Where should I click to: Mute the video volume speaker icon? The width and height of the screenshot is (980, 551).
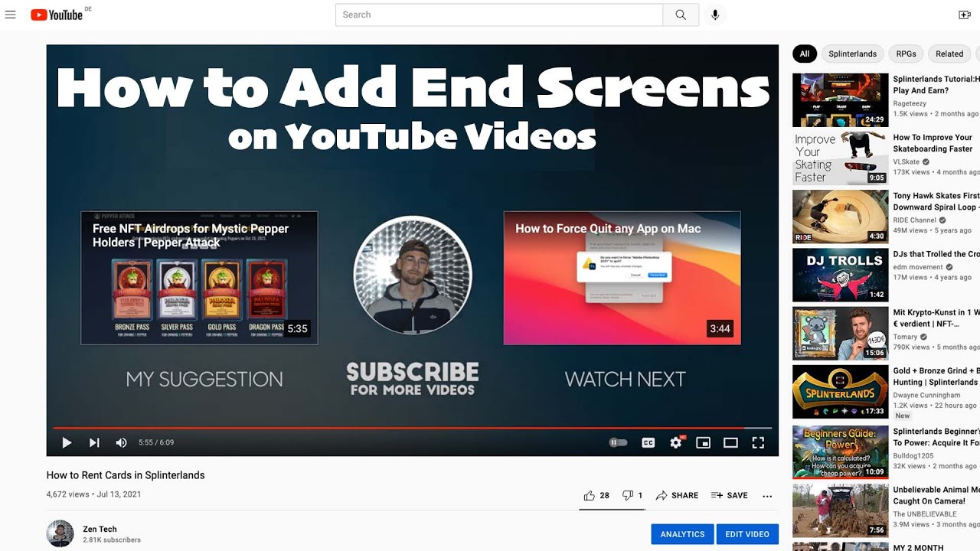[x=121, y=442]
